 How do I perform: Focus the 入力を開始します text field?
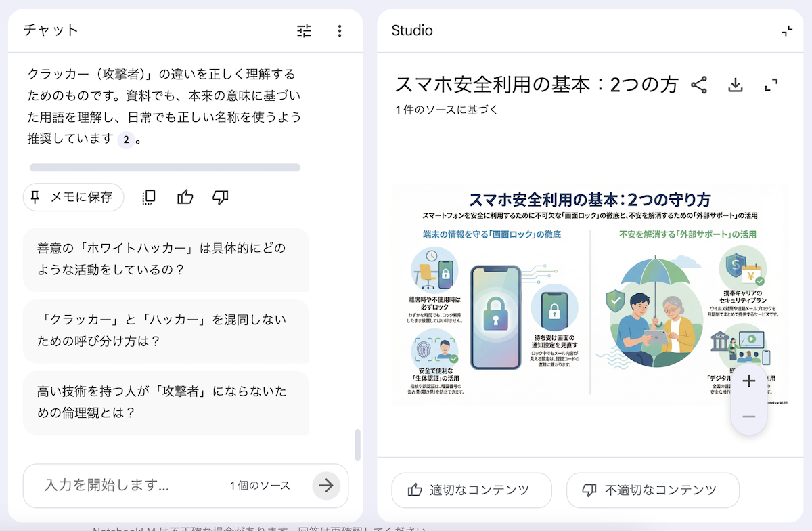coord(129,486)
